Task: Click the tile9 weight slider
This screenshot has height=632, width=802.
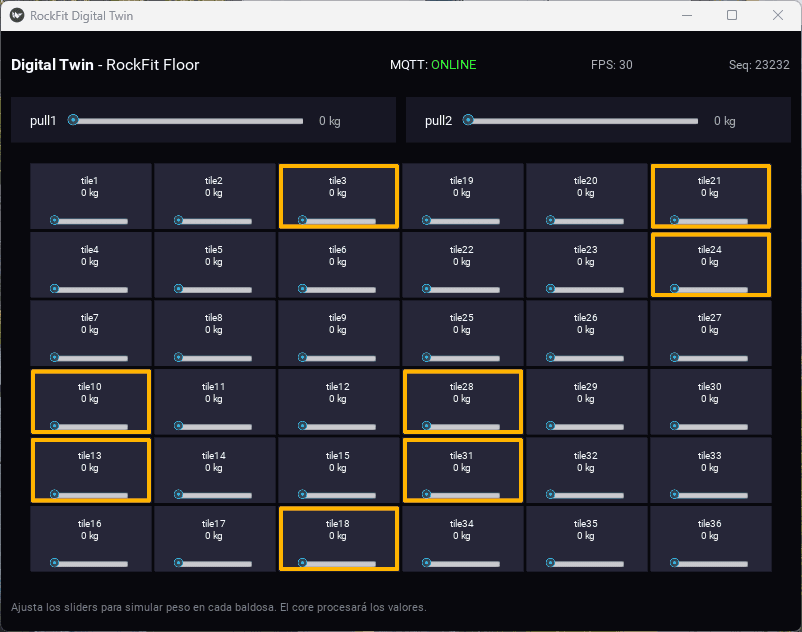Action: [337, 357]
